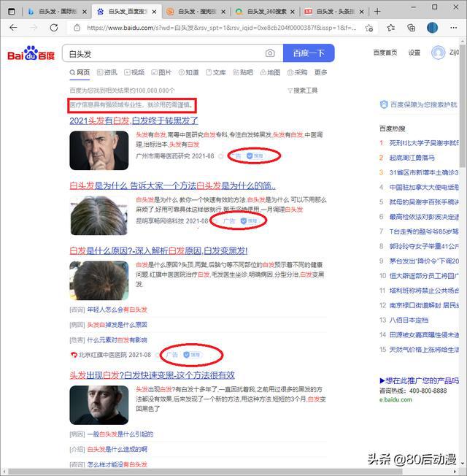Click the lock icon in the address bar
The height and width of the screenshot is (476, 467).
tap(77, 28)
